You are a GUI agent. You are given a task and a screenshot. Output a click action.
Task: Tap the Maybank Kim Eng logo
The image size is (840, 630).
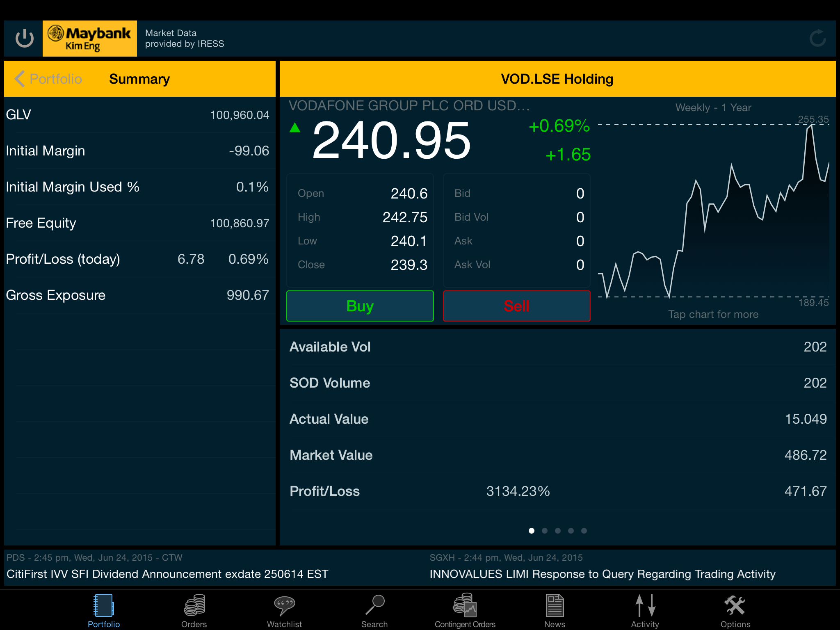point(90,39)
